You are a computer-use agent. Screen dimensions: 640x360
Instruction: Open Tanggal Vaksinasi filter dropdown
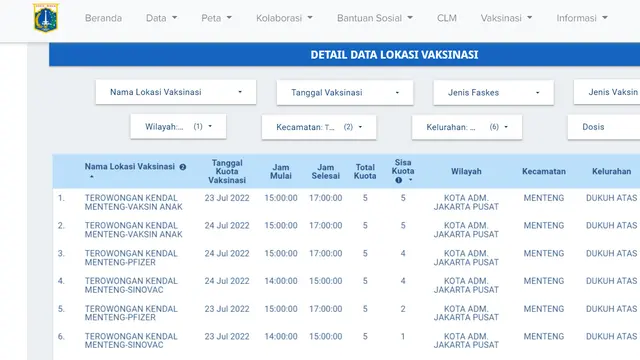point(345,93)
